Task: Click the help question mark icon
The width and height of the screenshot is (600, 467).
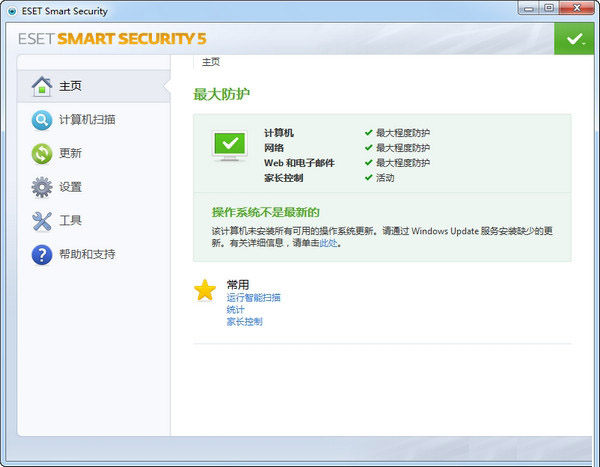Action: click(41, 255)
